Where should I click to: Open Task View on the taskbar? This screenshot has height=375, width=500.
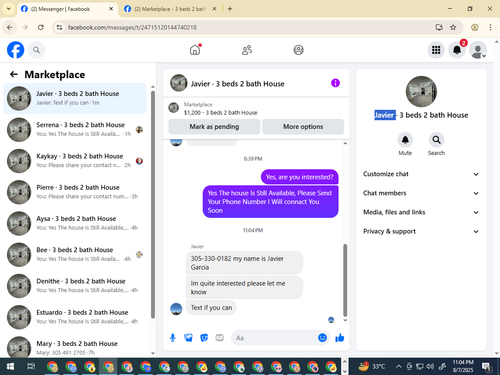31,367
